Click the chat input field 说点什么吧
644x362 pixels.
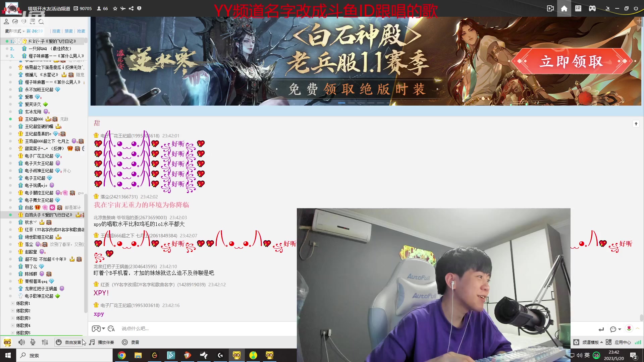click(x=208, y=328)
